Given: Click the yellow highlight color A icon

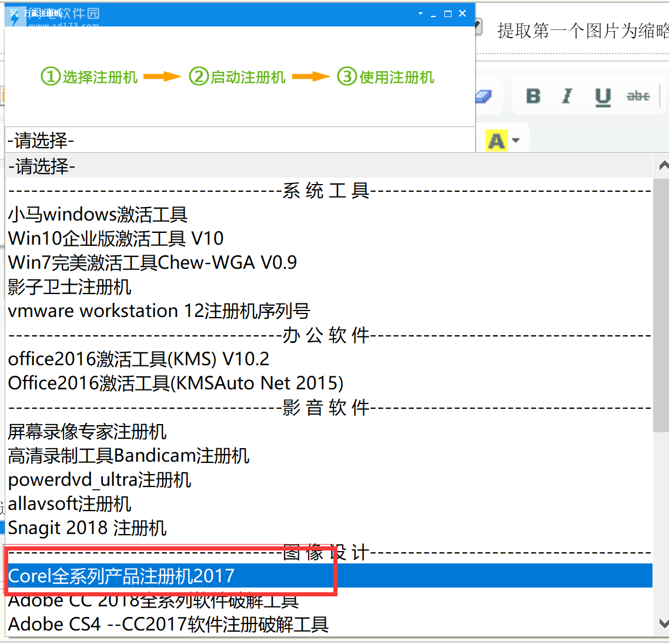Looking at the screenshot, I should pyautogui.click(x=496, y=141).
